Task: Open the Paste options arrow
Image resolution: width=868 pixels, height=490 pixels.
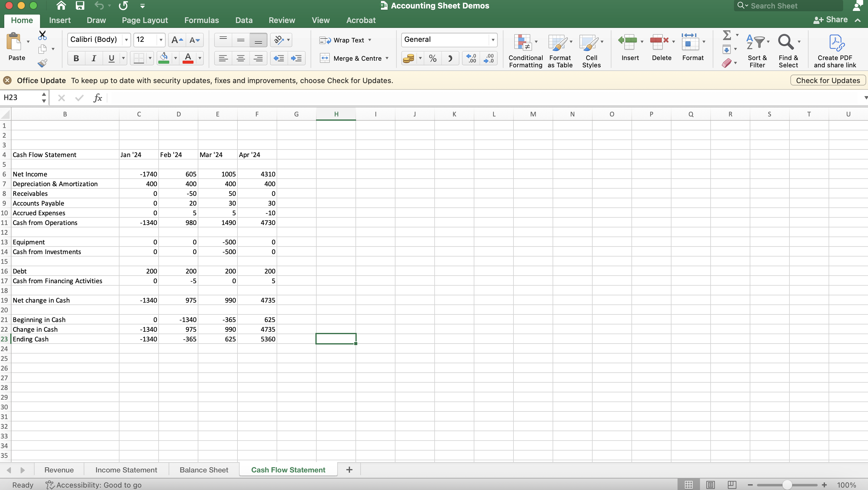Action: pos(28,42)
